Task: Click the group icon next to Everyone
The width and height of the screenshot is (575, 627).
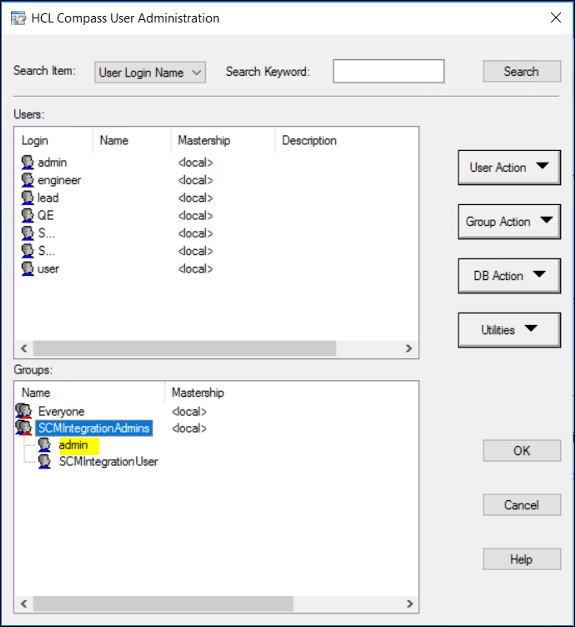Action: click(x=24, y=411)
